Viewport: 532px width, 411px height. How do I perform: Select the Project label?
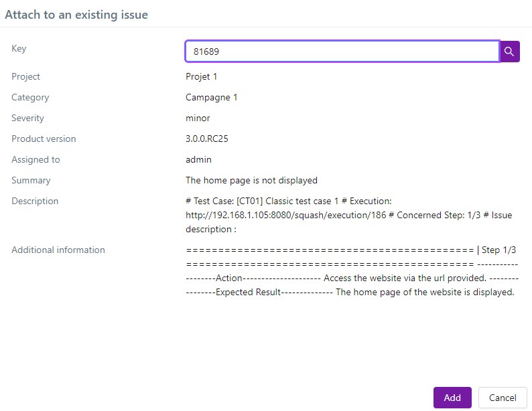click(x=25, y=76)
